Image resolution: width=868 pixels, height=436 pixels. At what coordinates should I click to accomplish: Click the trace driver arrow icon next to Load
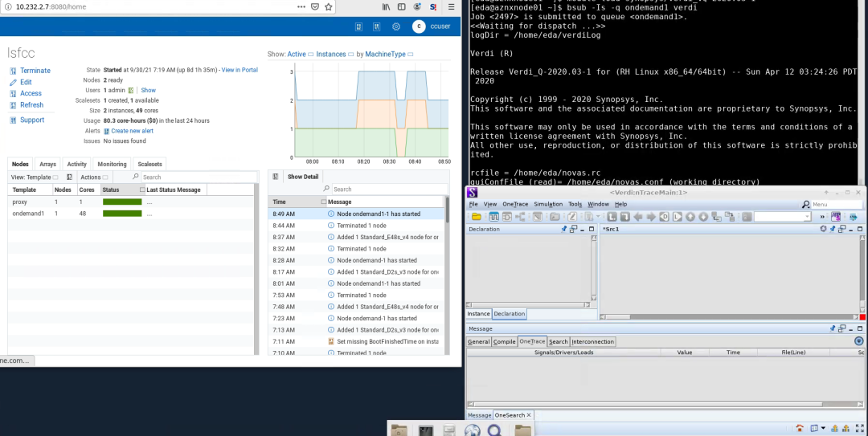[x=625, y=217]
